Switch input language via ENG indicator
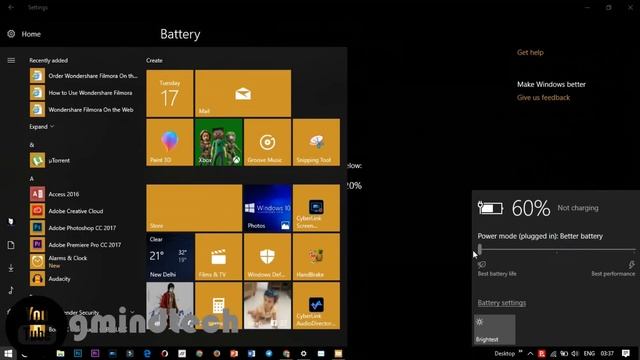 point(589,353)
